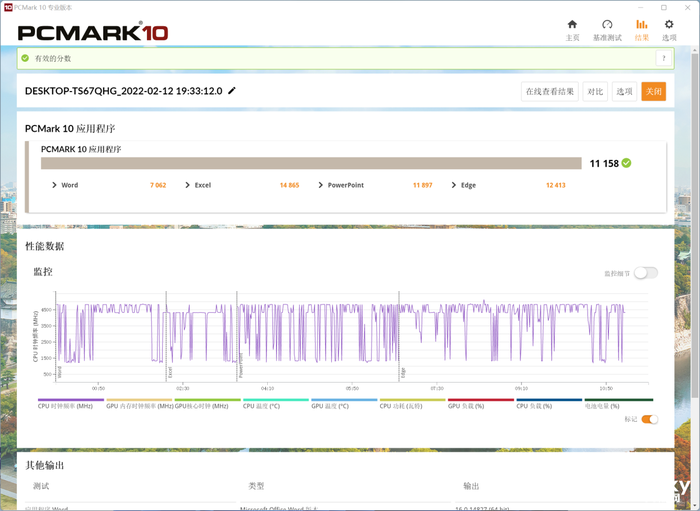Expand the Word score details
700x511 pixels.
tap(54, 185)
